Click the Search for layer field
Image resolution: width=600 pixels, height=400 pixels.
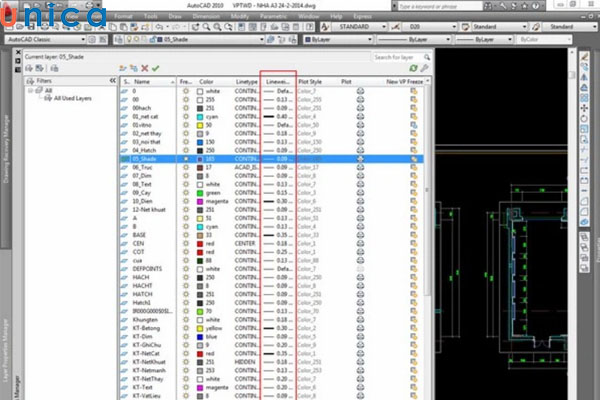coord(397,57)
